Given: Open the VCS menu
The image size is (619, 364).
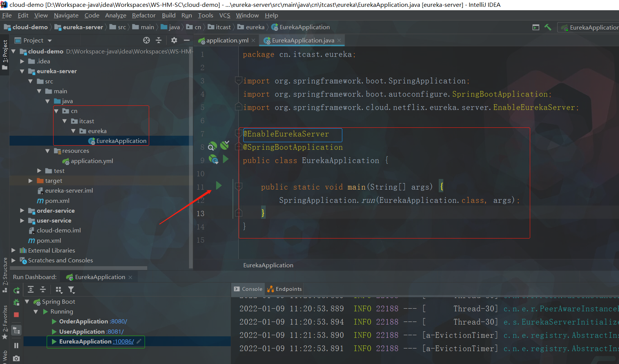Looking at the screenshot, I should click(225, 16).
